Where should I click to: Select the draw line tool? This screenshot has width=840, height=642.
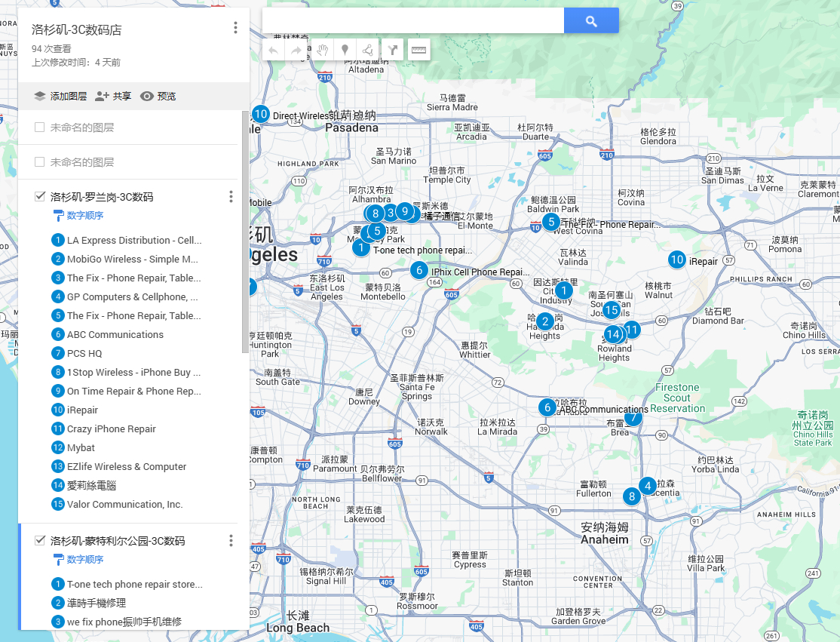pyautogui.click(x=368, y=51)
